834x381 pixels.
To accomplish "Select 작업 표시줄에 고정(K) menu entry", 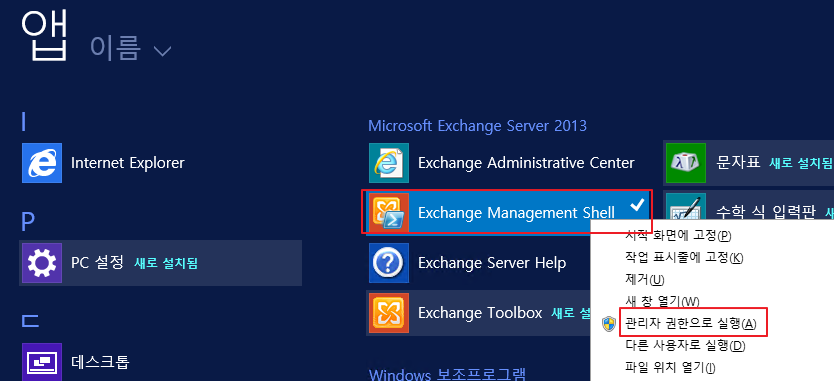I will click(x=684, y=258).
